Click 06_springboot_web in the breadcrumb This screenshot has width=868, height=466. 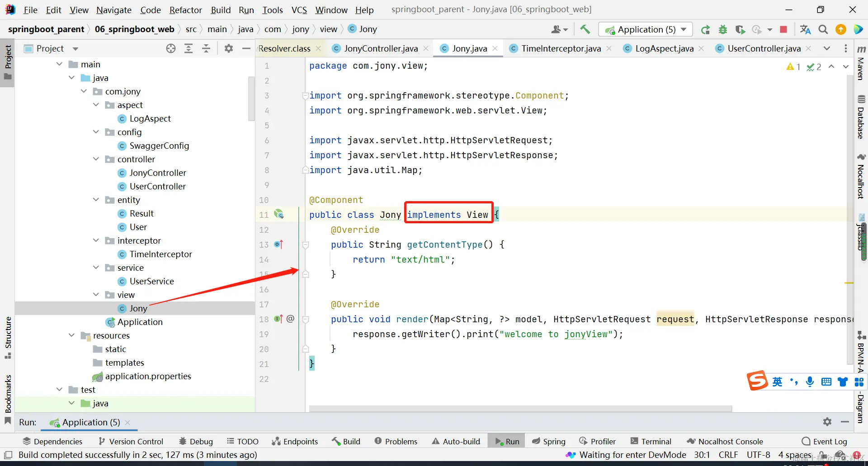pos(134,29)
